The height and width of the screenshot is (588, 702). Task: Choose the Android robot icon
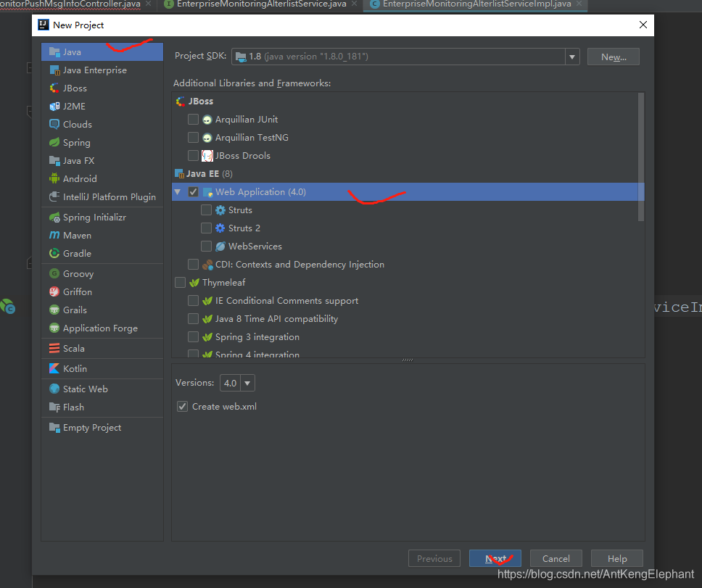[x=54, y=179]
